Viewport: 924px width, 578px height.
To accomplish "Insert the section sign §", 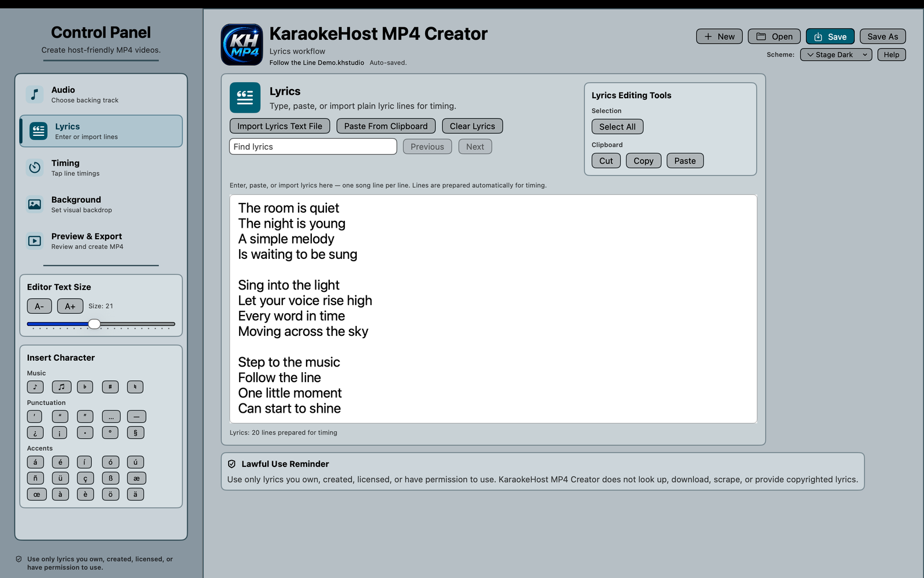I will click(135, 432).
